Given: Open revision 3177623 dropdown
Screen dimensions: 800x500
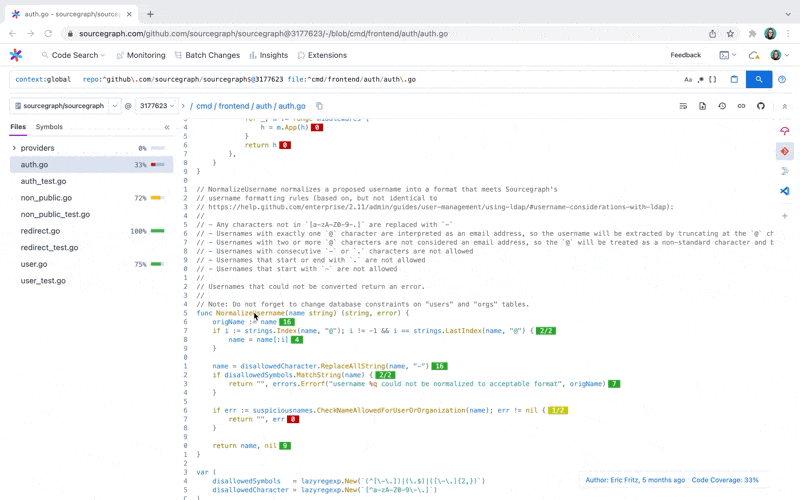Looking at the screenshot, I should point(157,106).
